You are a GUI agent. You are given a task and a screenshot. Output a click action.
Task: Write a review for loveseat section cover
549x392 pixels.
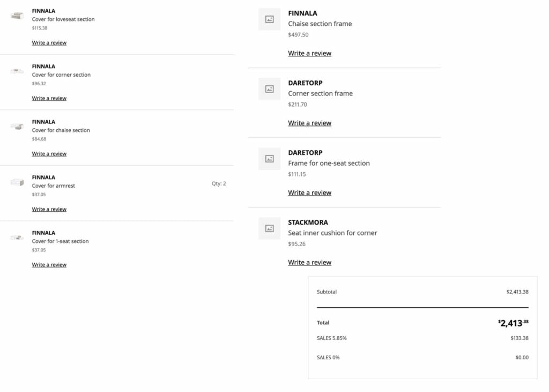coord(49,43)
